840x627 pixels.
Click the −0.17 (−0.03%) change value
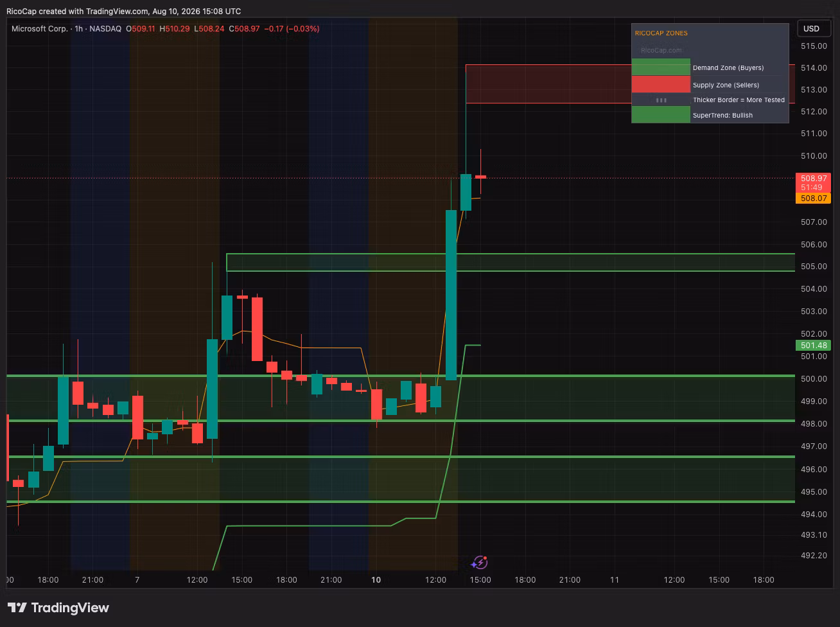click(292, 29)
